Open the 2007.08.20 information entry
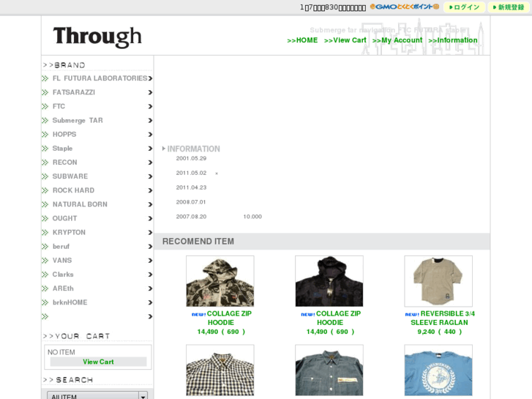 [x=191, y=217]
